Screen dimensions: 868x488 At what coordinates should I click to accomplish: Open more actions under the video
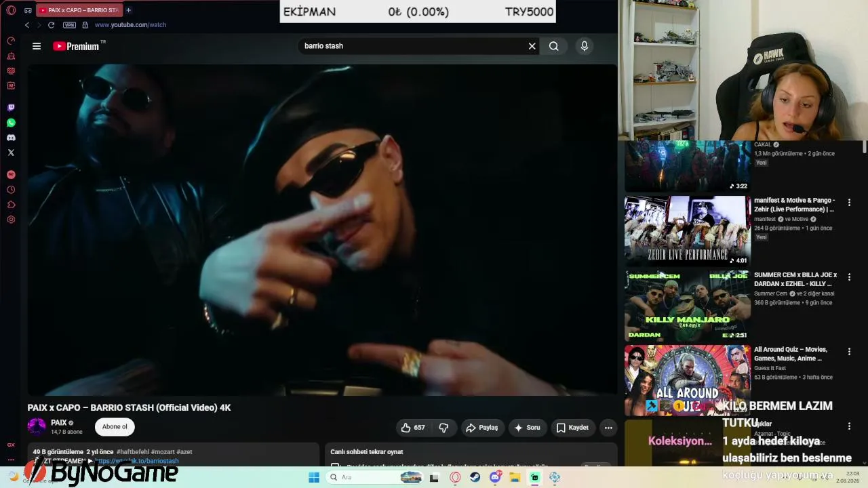coord(608,428)
